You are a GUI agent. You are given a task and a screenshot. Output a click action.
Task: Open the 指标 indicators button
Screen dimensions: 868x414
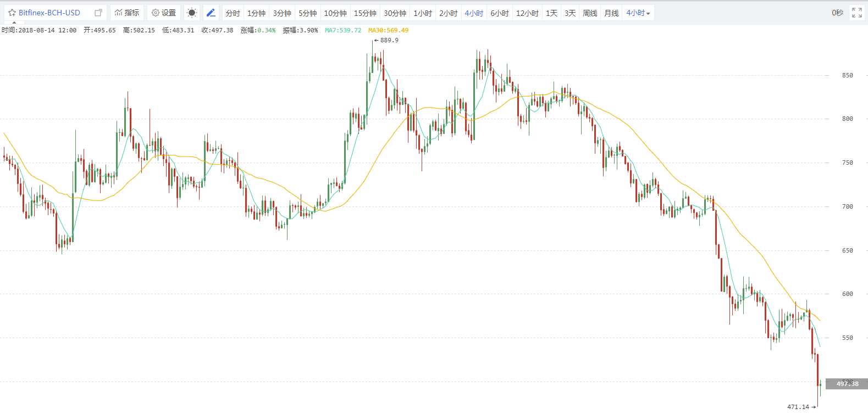pyautogui.click(x=127, y=13)
